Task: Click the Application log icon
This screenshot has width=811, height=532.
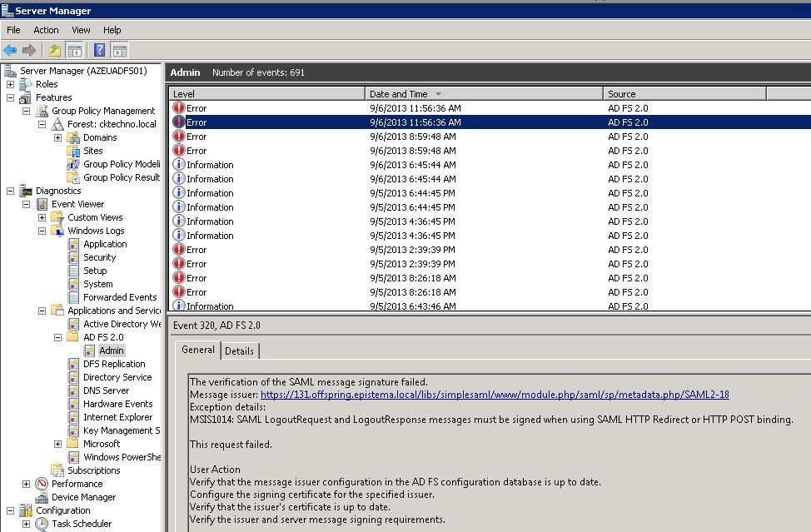Action: click(x=73, y=244)
